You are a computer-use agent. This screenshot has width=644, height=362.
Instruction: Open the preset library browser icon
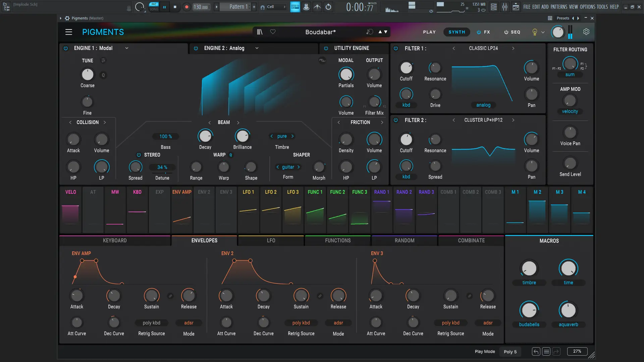pyautogui.click(x=259, y=32)
